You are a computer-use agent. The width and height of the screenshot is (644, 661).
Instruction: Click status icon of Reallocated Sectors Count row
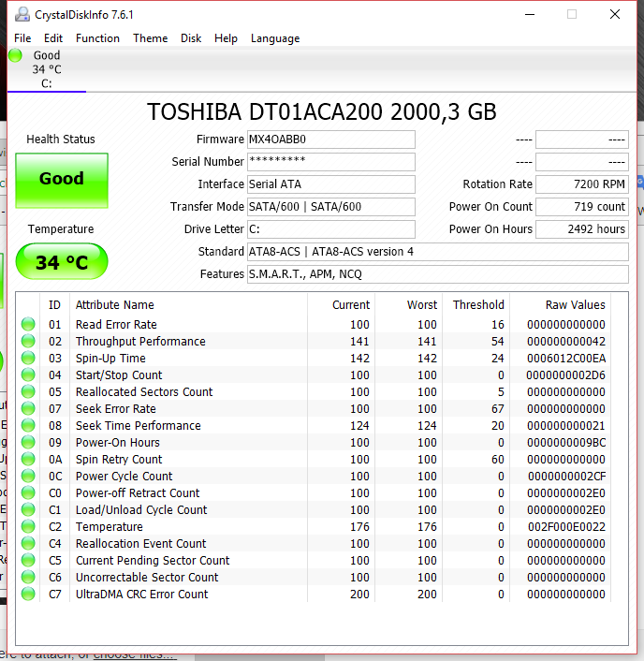[x=28, y=391]
